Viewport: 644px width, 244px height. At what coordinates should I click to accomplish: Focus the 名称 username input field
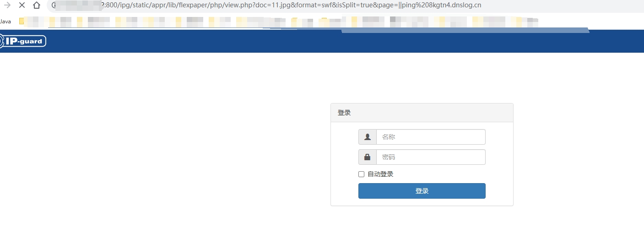coord(430,137)
